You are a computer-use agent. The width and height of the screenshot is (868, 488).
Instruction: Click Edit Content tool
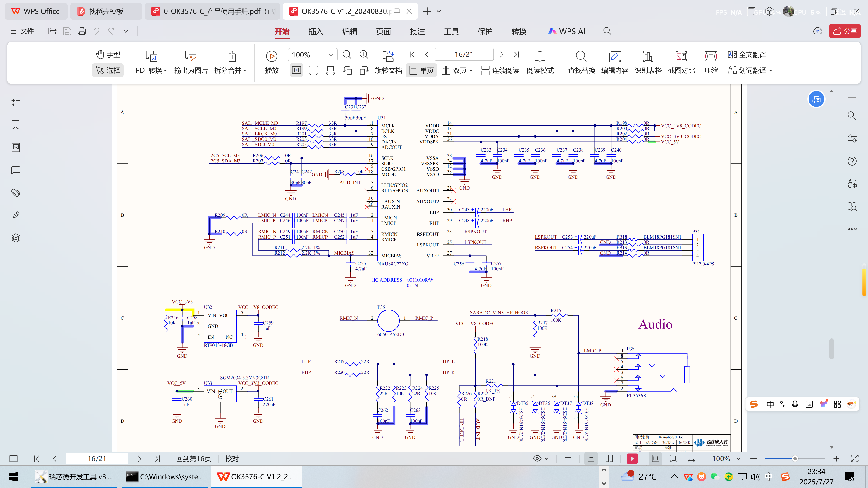click(x=615, y=62)
